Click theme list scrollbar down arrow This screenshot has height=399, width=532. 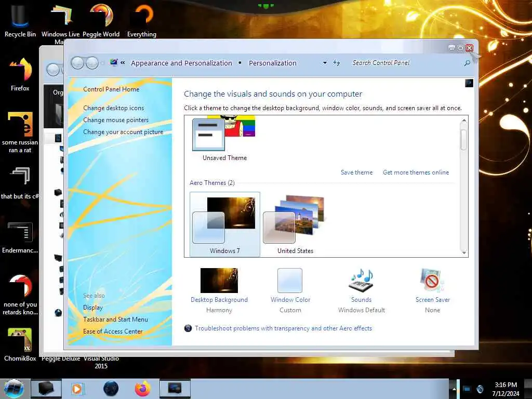pyautogui.click(x=464, y=253)
